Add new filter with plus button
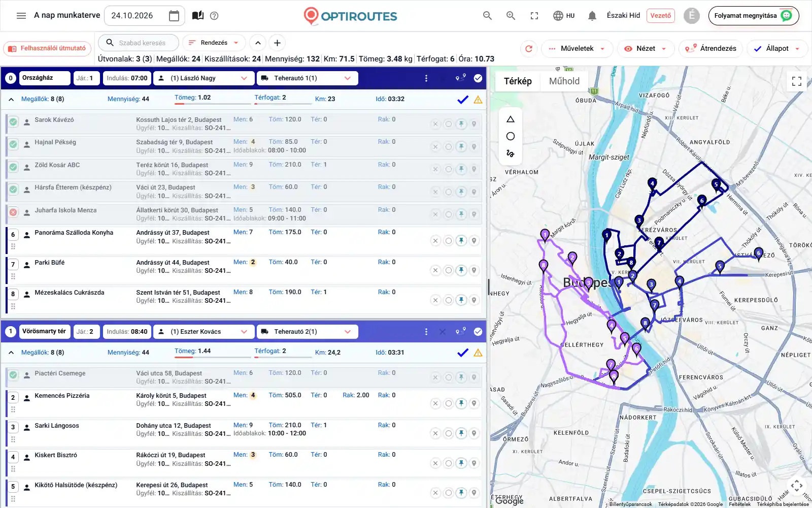 tap(277, 43)
